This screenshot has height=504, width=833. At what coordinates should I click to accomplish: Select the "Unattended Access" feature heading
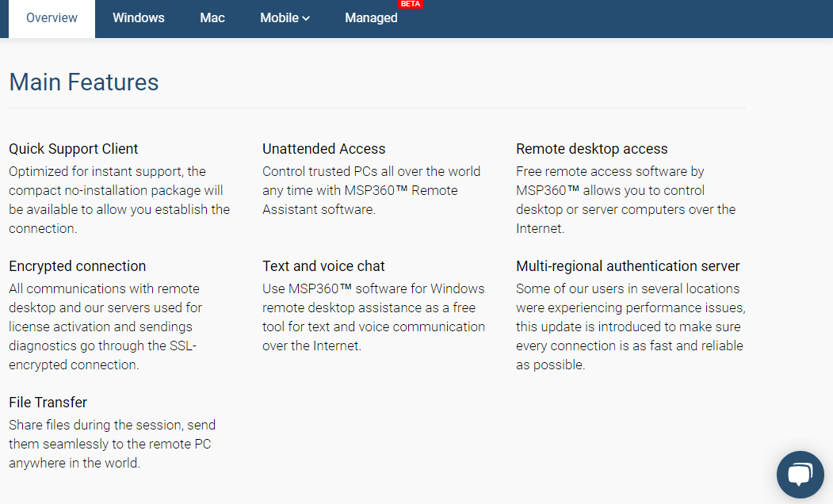(x=323, y=148)
